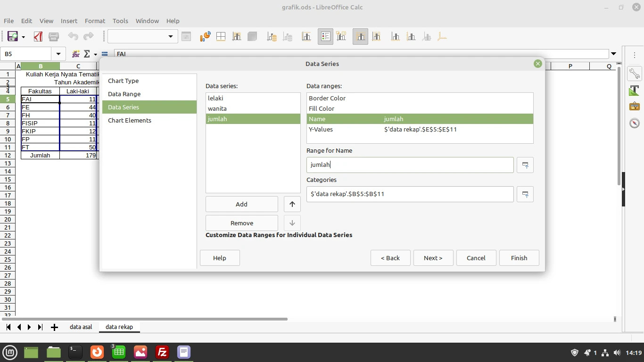
Task: Click the Format Chart Wall icon
Action: pyautogui.click(x=236, y=37)
